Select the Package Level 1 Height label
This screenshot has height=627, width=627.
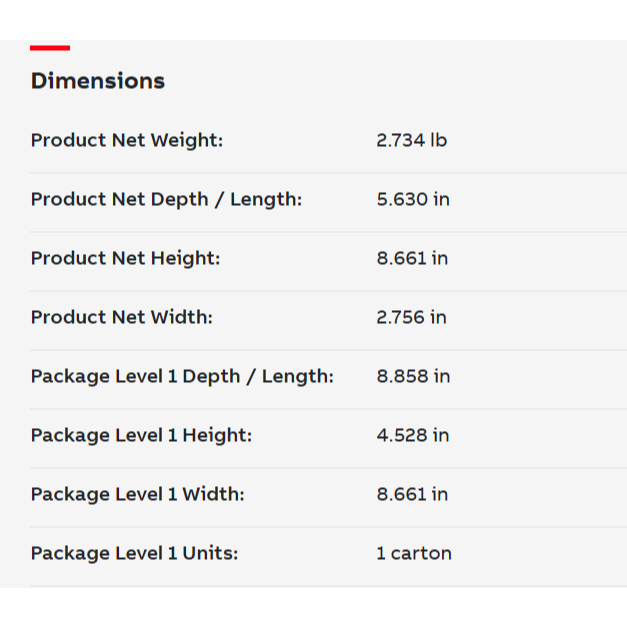(x=141, y=436)
